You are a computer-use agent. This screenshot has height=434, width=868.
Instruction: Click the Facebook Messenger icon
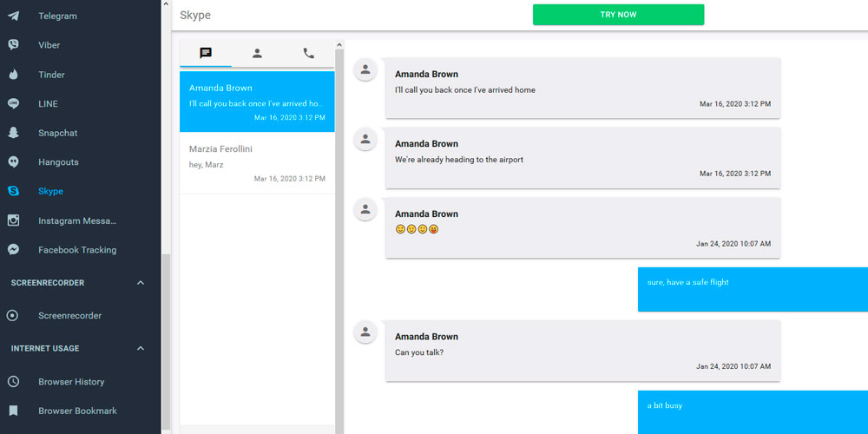tap(13, 250)
